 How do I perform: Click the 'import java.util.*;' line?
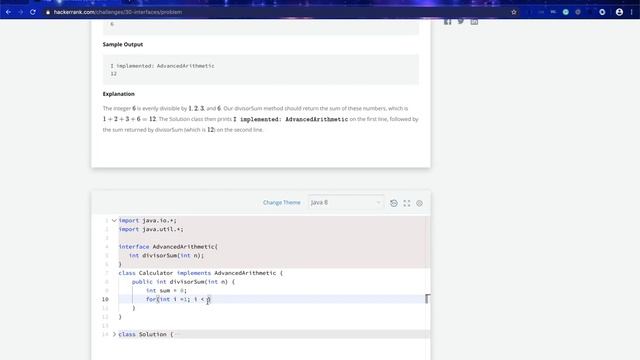(151, 229)
